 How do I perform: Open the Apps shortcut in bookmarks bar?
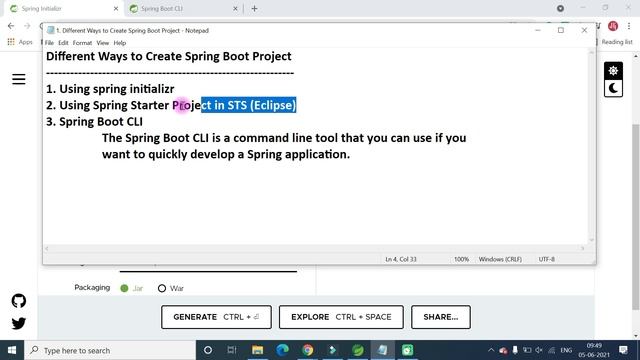coord(20,42)
